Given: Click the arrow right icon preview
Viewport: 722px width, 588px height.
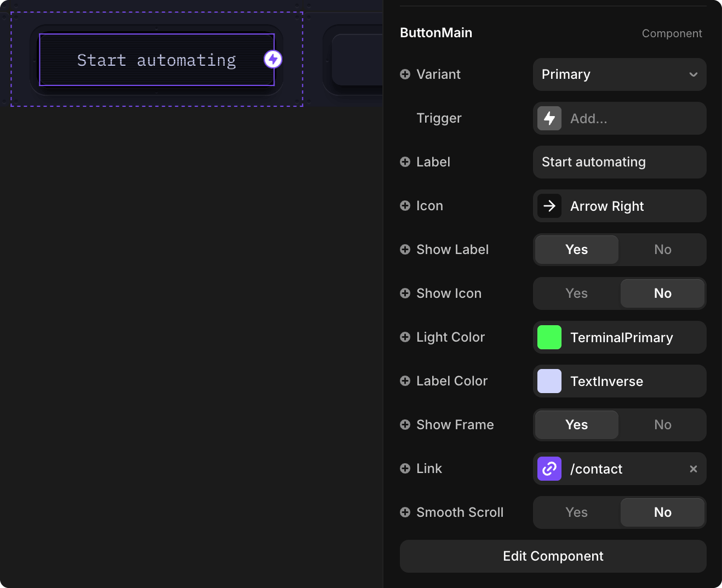Looking at the screenshot, I should coord(549,206).
